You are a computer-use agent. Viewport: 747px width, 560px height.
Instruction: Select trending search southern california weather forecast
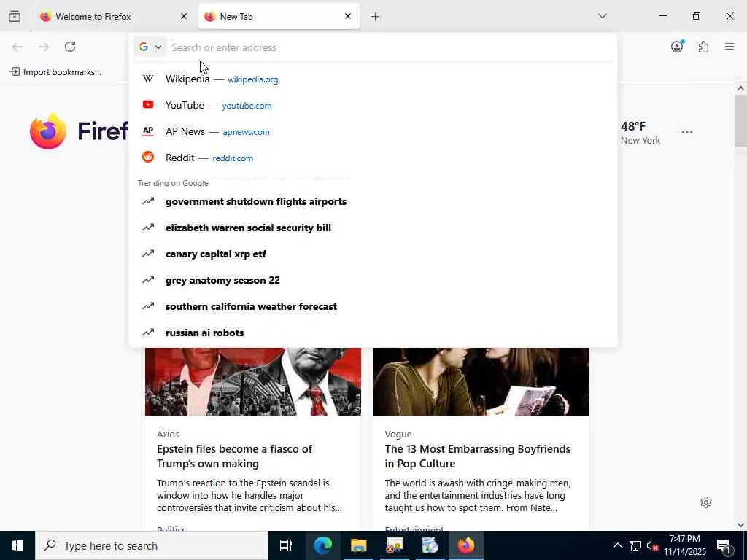pos(373,306)
